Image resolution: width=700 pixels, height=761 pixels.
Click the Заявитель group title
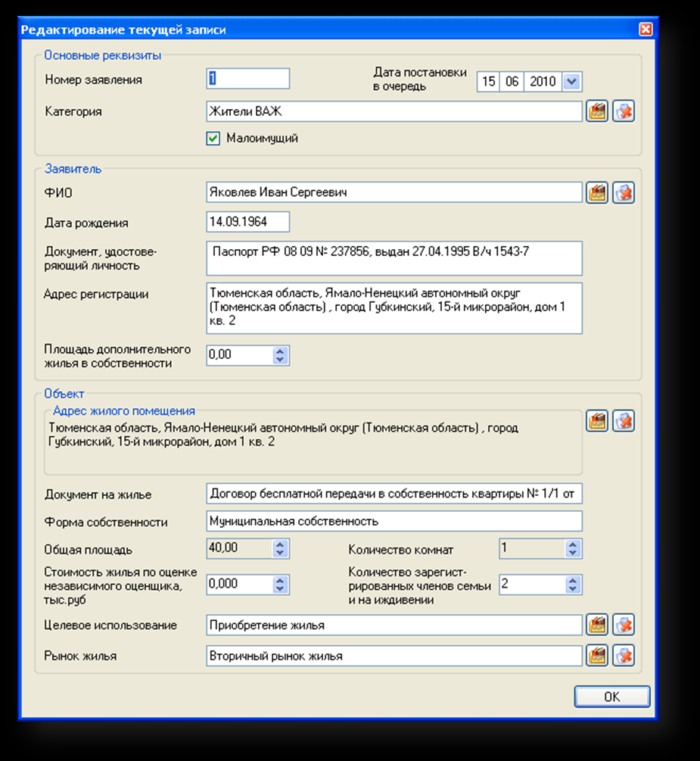click(x=73, y=169)
